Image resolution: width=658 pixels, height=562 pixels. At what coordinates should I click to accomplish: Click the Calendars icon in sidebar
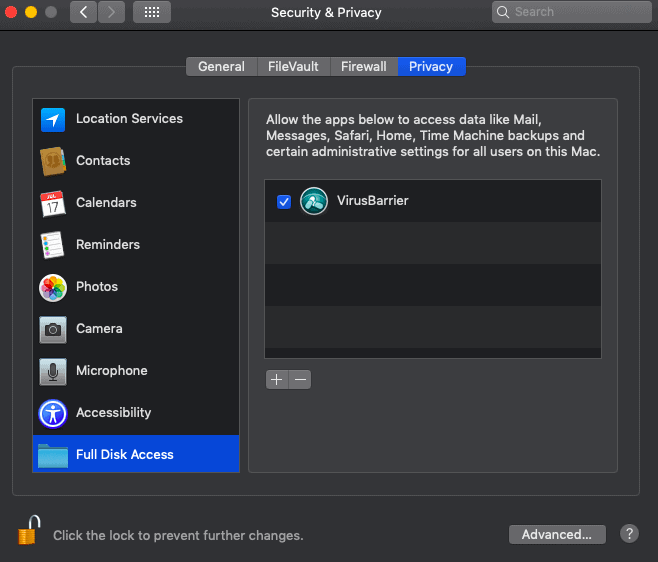click(x=53, y=204)
